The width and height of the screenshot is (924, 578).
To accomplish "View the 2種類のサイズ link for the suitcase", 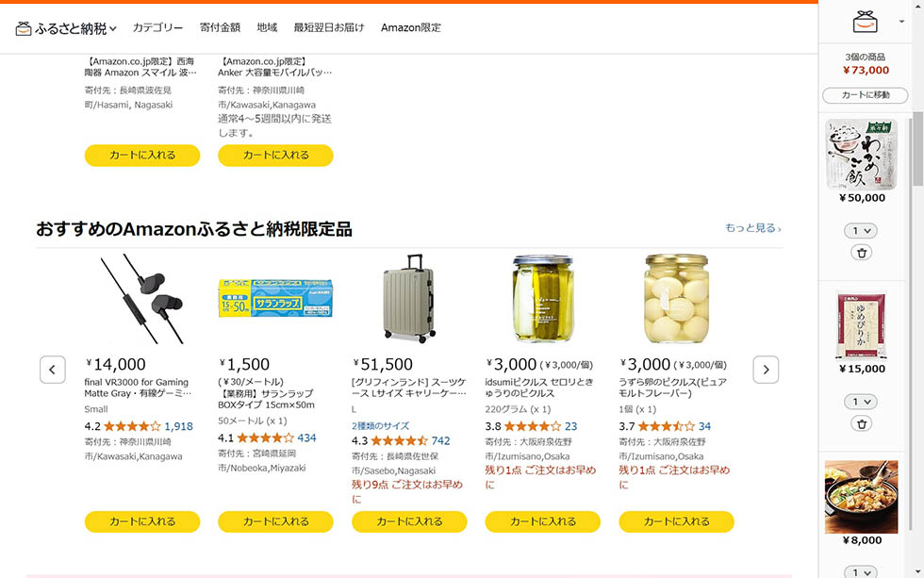I will pos(378,425).
